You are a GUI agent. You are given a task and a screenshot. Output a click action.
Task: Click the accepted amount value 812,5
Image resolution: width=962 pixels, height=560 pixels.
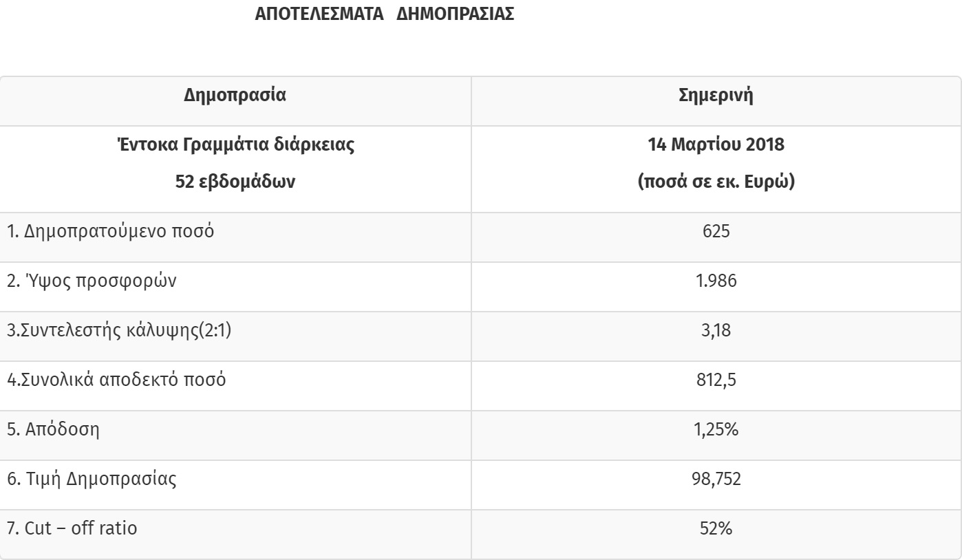coord(716,380)
